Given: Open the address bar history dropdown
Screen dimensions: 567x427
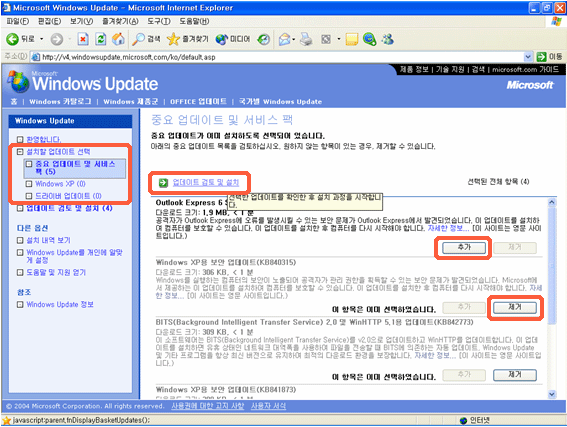Looking at the screenshot, I should coord(528,57).
